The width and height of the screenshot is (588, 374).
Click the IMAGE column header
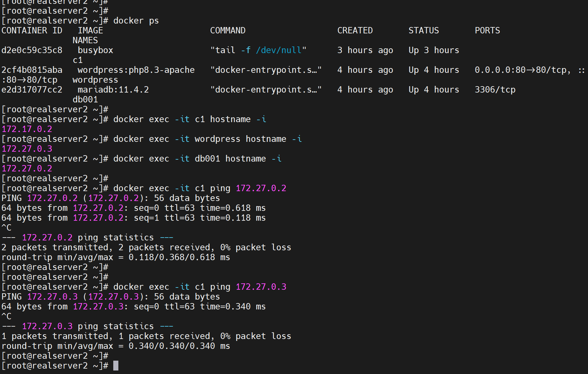coord(90,31)
